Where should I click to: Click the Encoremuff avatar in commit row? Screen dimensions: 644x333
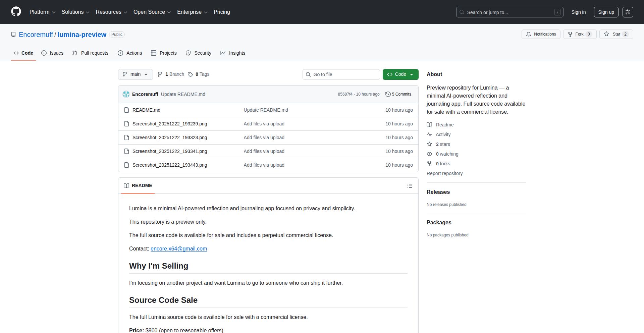pos(126,94)
